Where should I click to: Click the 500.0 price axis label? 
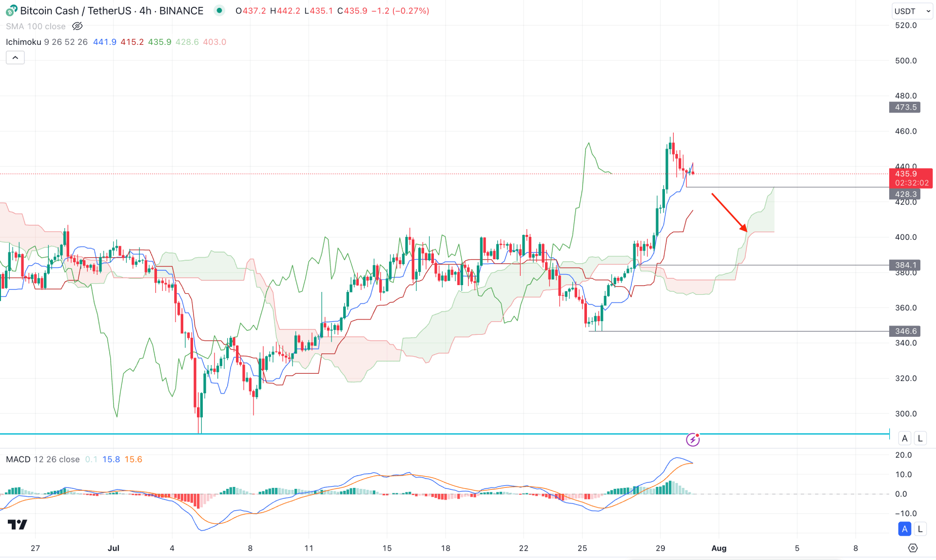tap(906, 60)
